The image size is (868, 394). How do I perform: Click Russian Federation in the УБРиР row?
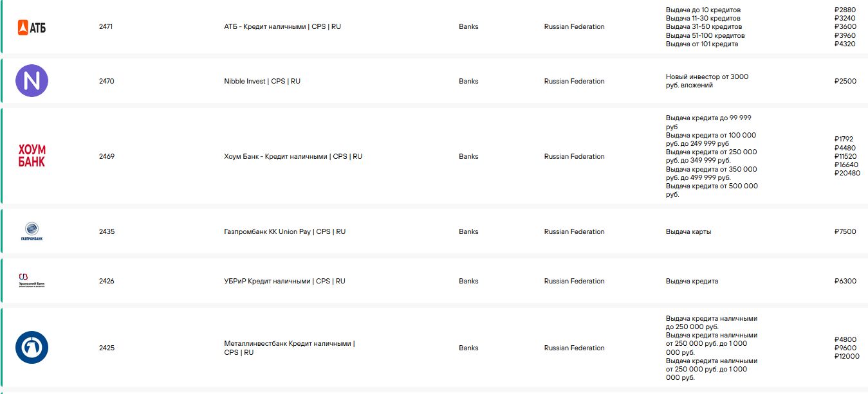click(x=574, y=282)
